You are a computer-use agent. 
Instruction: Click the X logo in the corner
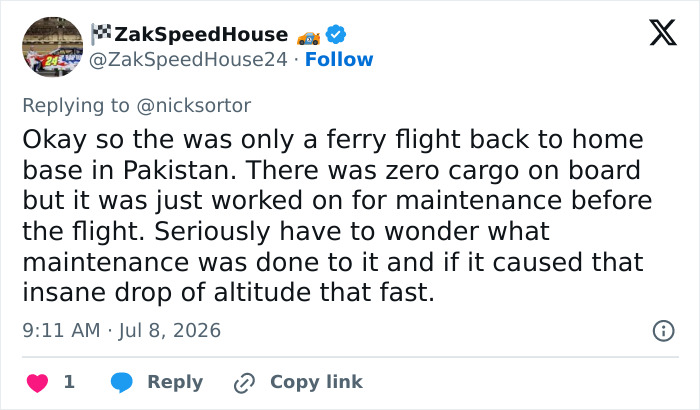point(663,33)
